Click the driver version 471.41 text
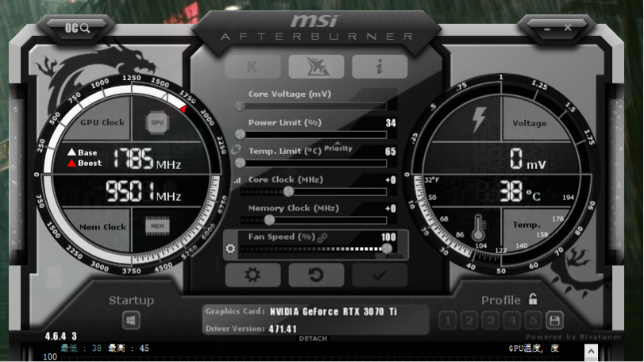Screen dimensions: 644x362 pos(283,329)
